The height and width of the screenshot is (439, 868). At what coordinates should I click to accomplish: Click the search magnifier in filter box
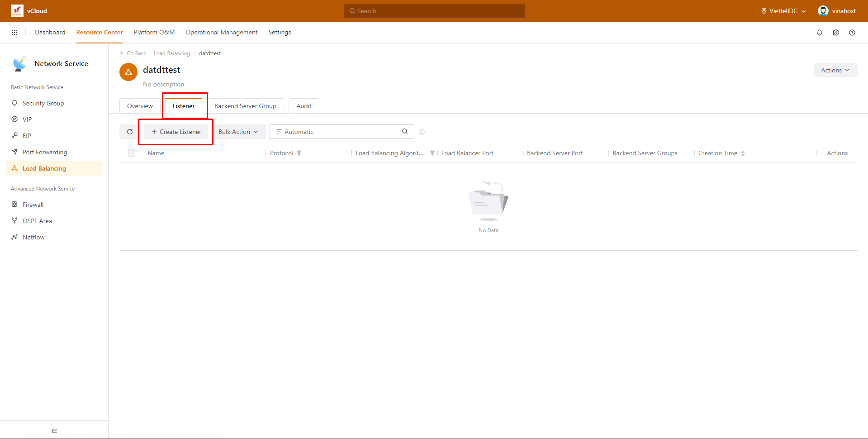click(x=404, y=132)
